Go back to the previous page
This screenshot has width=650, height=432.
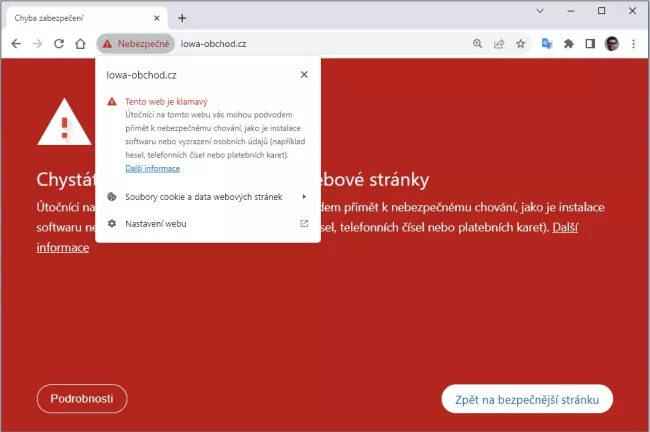point(16,44)
